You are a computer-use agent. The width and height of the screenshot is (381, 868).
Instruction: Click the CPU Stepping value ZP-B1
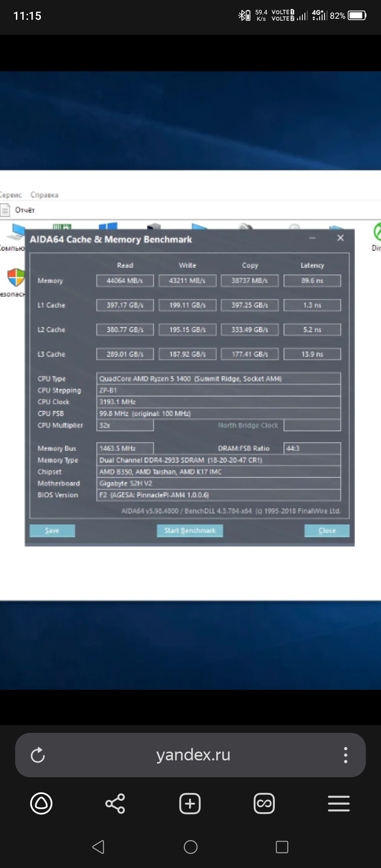pyautogui.click(x=219, y=390)
